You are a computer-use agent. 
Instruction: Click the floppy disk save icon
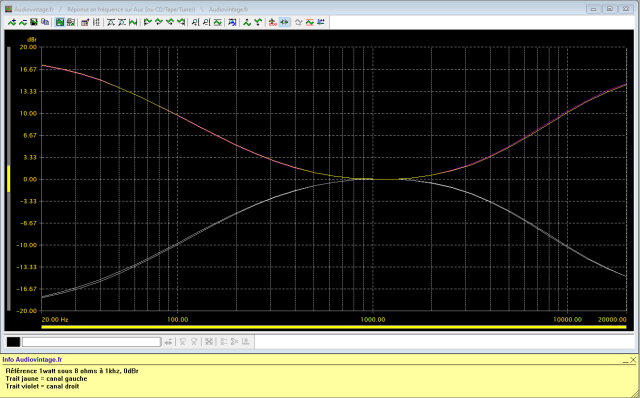(34, 22)
